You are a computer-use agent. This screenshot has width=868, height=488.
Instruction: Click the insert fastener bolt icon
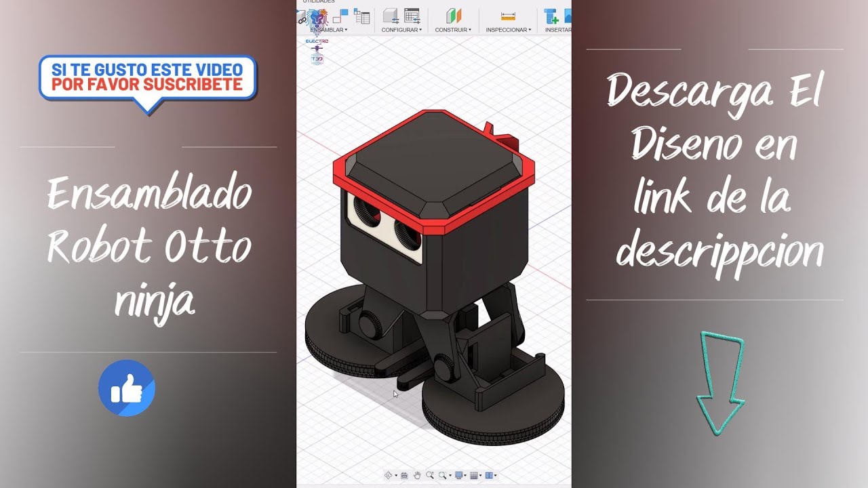(x=551, y=16)
